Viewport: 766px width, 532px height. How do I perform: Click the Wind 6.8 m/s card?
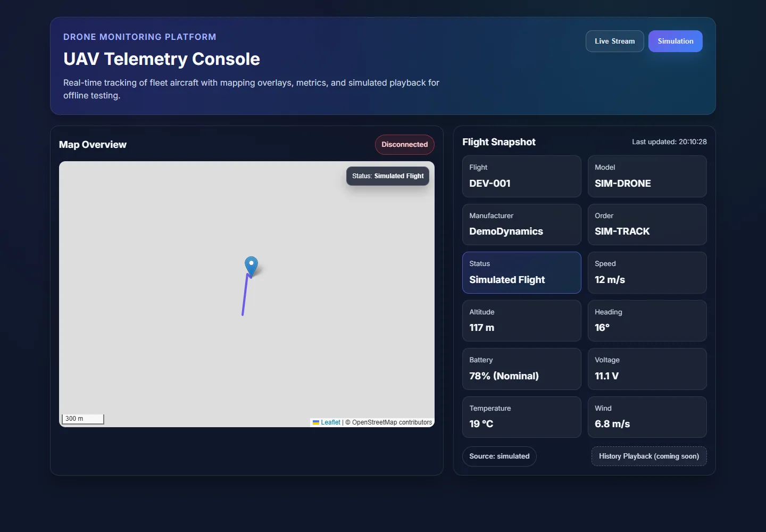click(x=647, y=417)
